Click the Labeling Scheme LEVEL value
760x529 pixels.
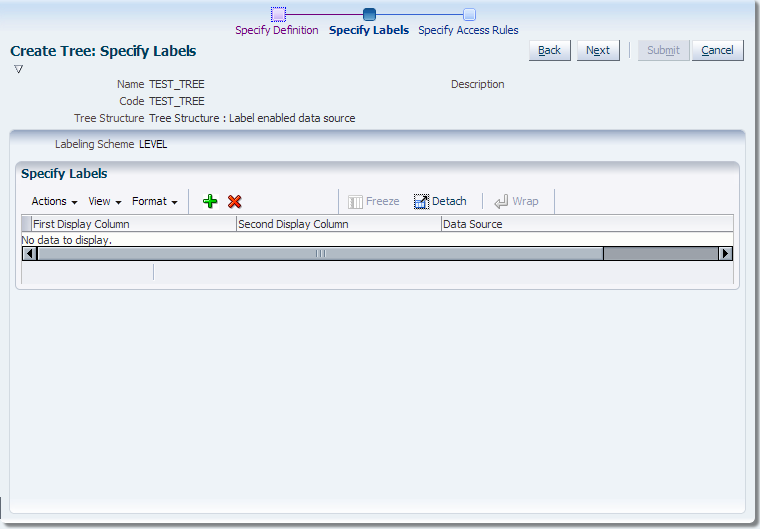pos(153,144)
